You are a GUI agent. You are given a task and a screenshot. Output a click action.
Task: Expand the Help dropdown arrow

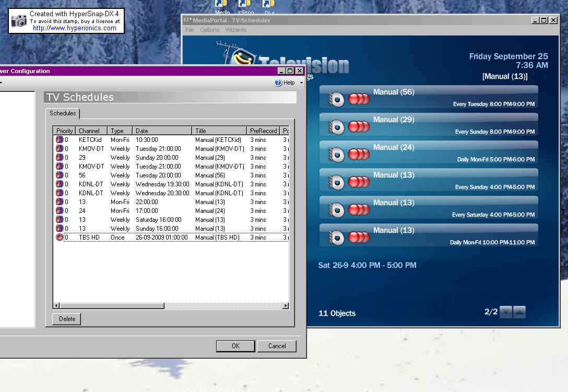tap(301, 82)
